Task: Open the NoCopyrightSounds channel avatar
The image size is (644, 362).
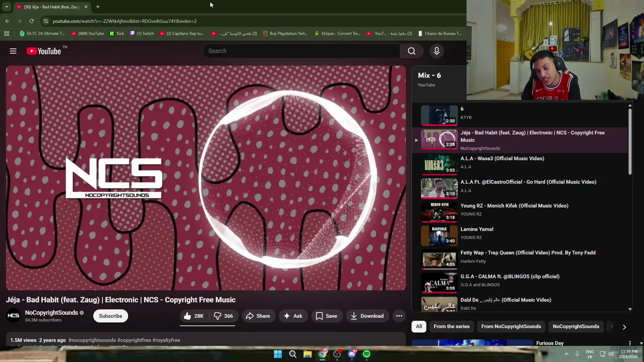Action: (x=14, y=316)
